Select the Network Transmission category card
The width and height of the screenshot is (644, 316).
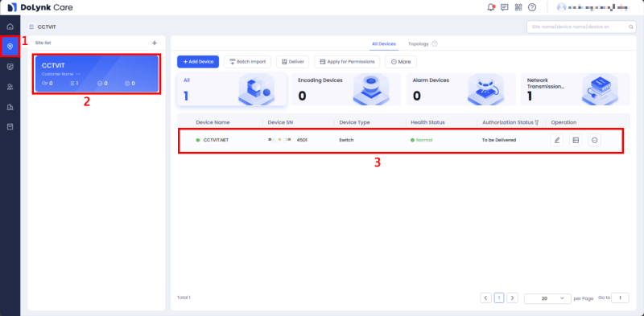pyautogui.click(x=576, y=90)
